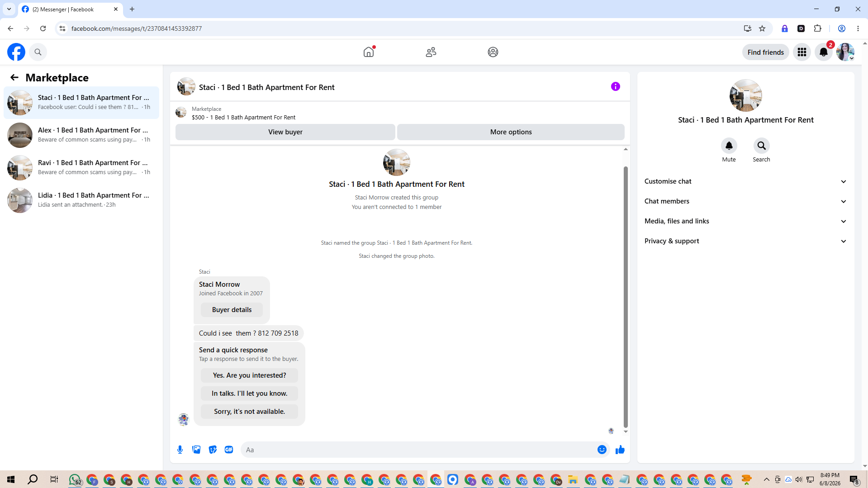Focus the Aa message input field
The width and height of the screenshot is (868, 488).
418,450
